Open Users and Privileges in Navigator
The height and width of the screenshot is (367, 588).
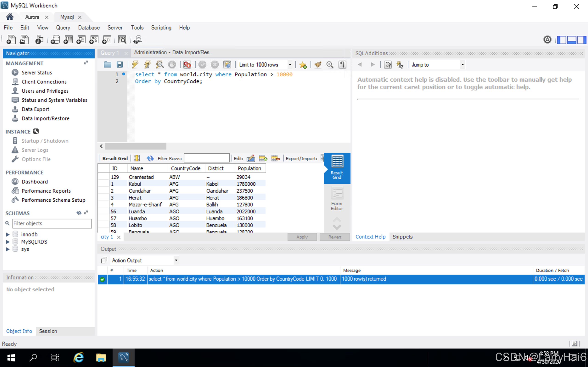click(x=45, y=91)
